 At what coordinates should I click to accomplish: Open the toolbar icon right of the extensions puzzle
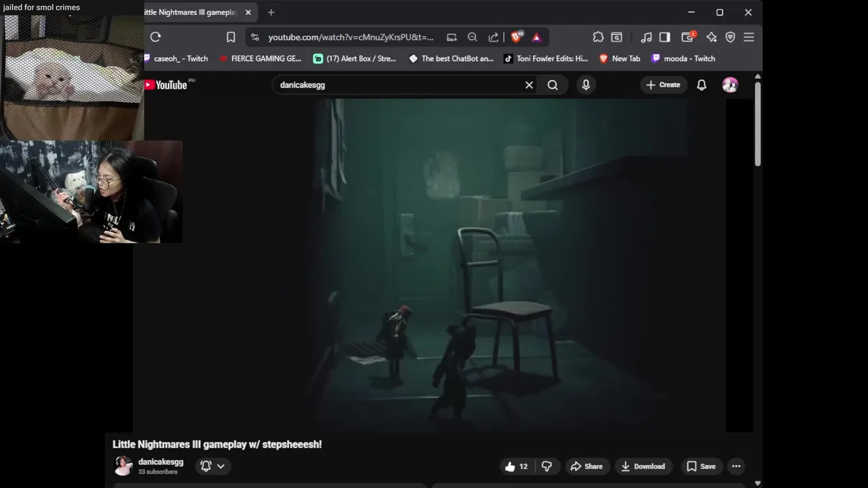click(x=616, y=37)
